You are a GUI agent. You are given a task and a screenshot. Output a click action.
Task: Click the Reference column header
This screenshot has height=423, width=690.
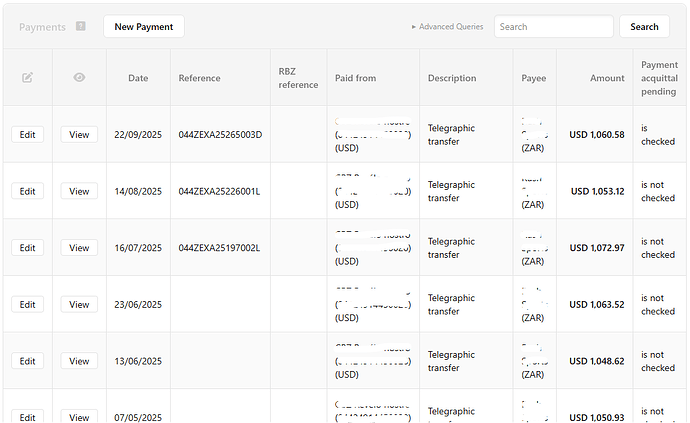[199, 78]
